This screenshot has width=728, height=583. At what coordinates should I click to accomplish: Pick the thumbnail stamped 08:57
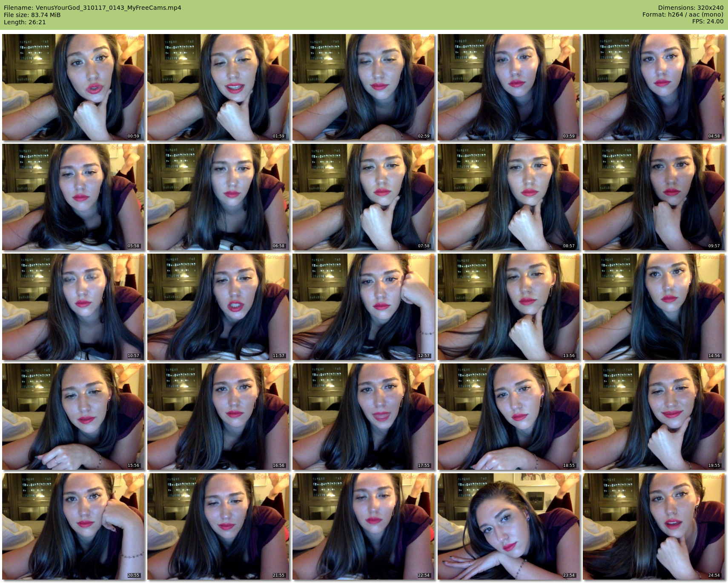click(x=509, y=197)
